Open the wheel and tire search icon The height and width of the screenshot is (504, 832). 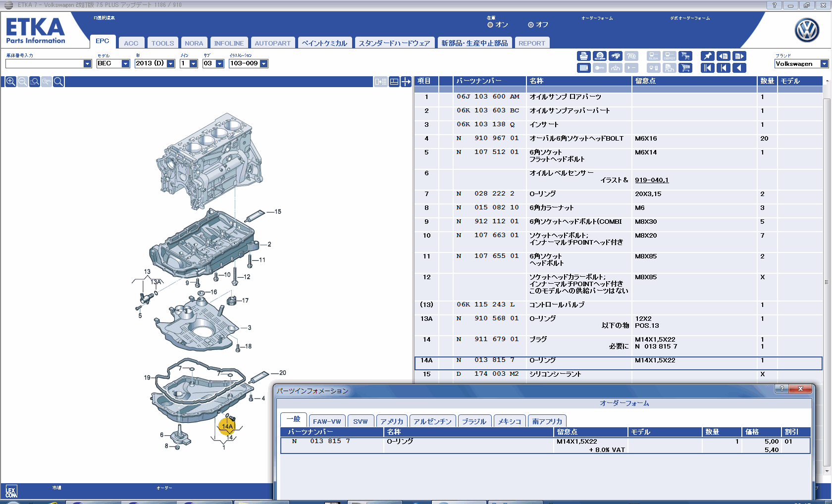[600, 56]
